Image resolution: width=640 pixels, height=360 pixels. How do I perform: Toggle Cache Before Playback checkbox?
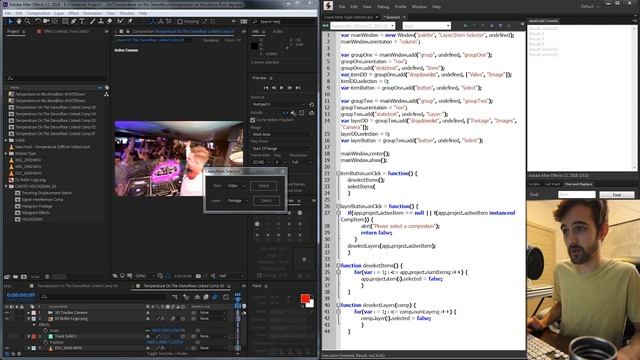pyautogui.click(x=252, y=120)
